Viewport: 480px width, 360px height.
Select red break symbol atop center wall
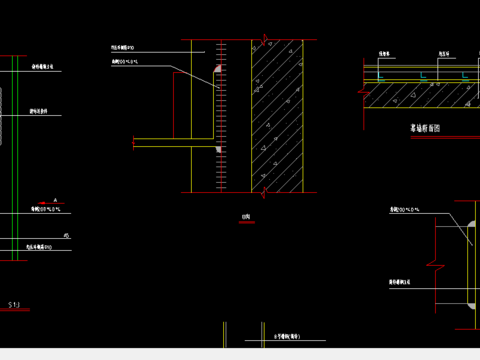[265, 39]
